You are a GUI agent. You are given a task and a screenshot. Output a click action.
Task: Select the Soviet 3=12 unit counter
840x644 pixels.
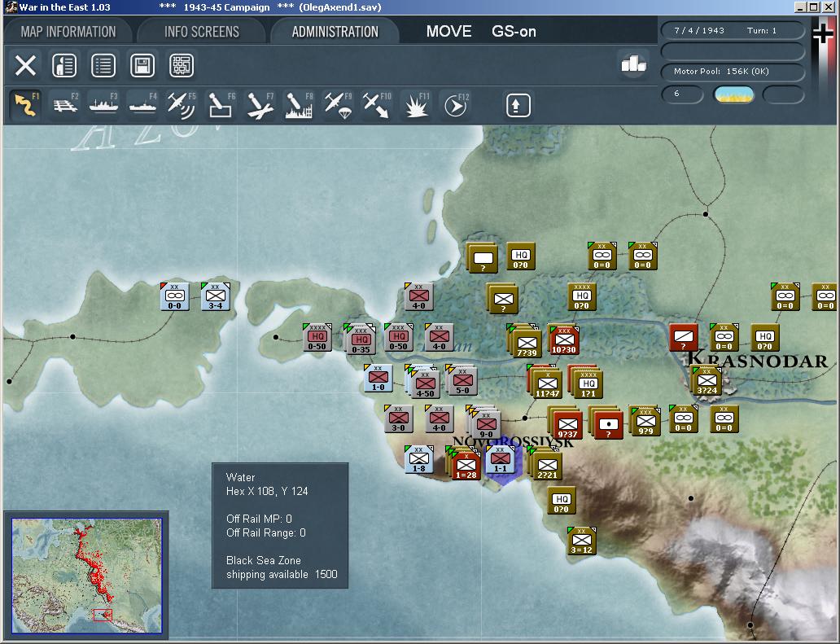click(582, 541)
